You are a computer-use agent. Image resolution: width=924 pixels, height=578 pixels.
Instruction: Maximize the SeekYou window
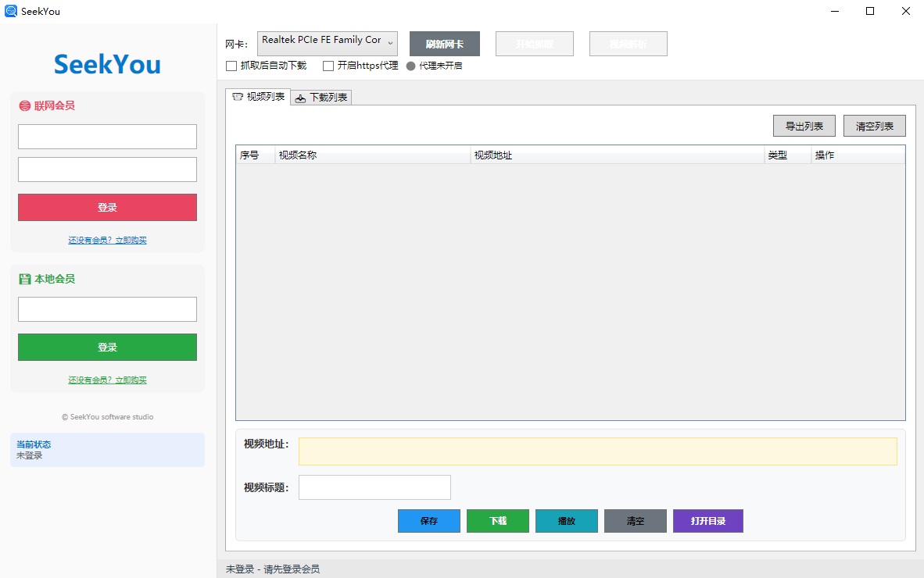tap(870, 11)
